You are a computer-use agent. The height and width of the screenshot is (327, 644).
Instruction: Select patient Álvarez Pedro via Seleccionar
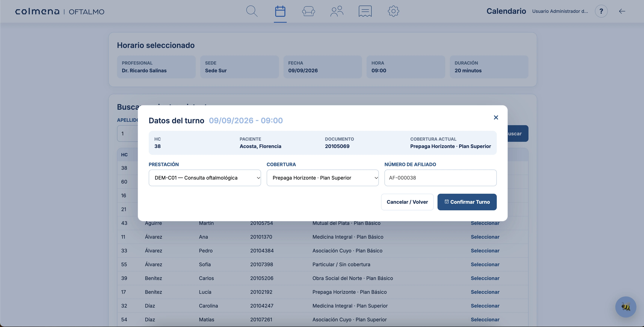(x=485, y=251)
